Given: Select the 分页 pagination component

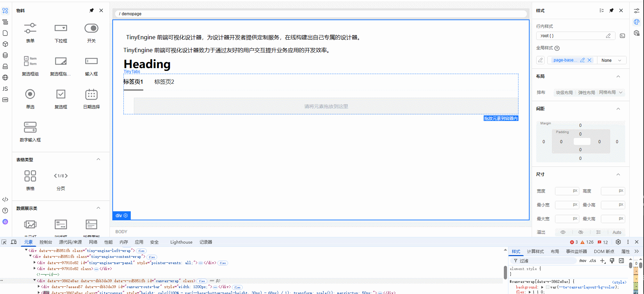Looking at the screenshot, I should tap(61, 180).
